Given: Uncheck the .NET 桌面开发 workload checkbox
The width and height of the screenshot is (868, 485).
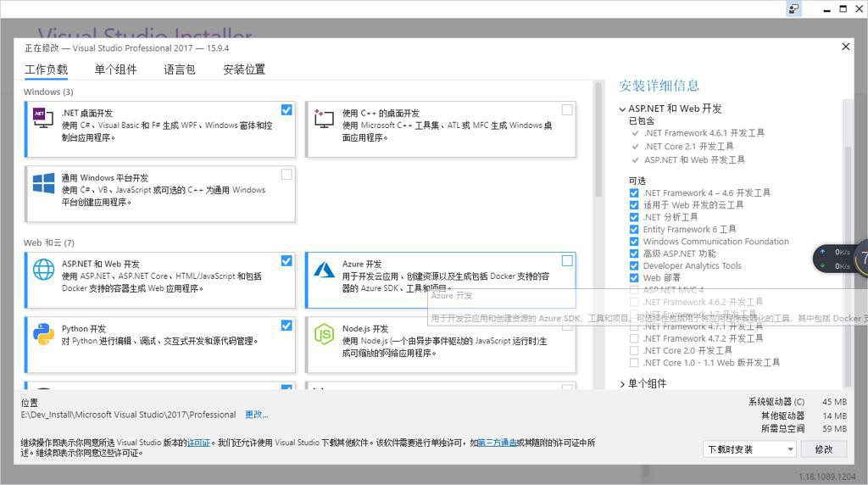Looking at the screenshot, I should click(287, 109).
